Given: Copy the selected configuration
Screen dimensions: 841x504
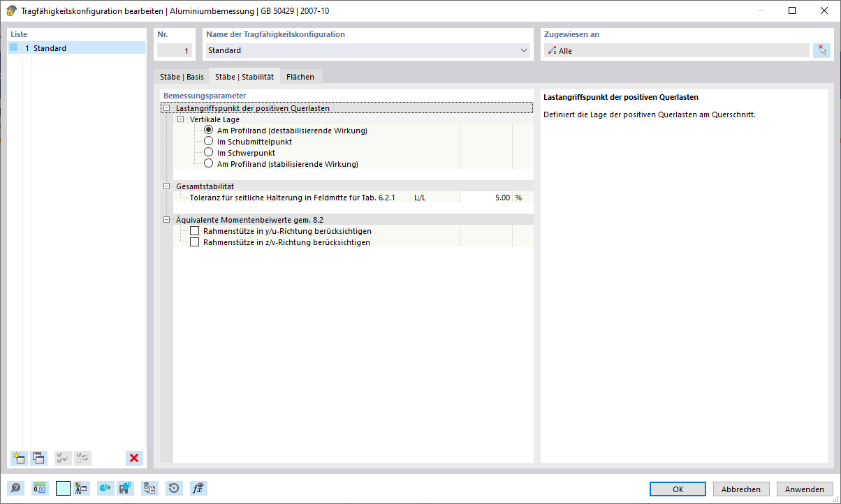Looking at the screenshot, I should coord(39,458).
